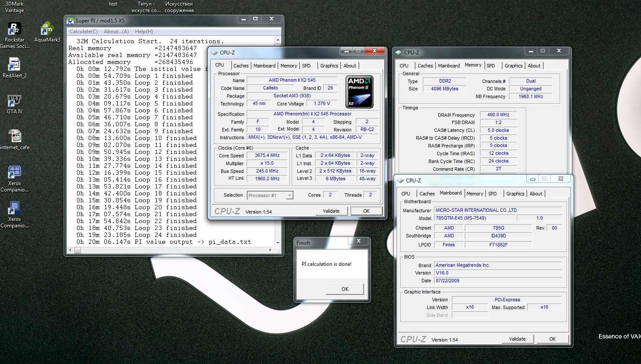This screenshot has width=641, height=364.
Task: Click CPU-Z icon in Memory window title bar
Action: pos(399,53)
